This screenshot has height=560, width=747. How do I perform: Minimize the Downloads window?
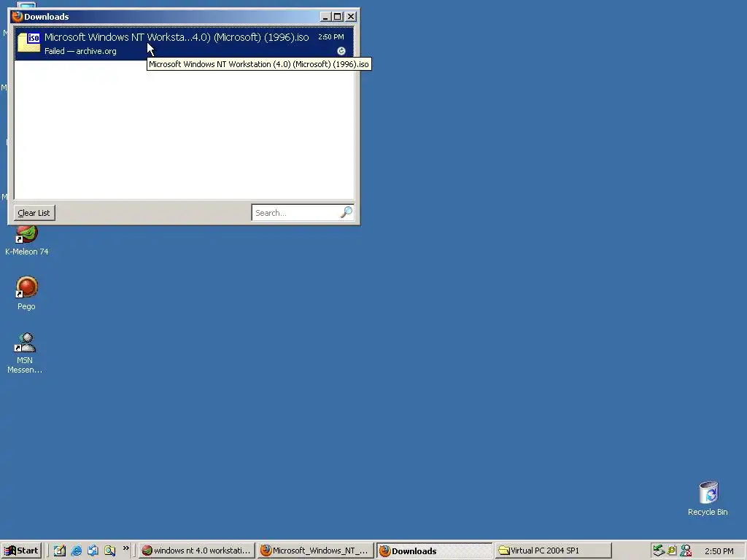click(325, 17)
